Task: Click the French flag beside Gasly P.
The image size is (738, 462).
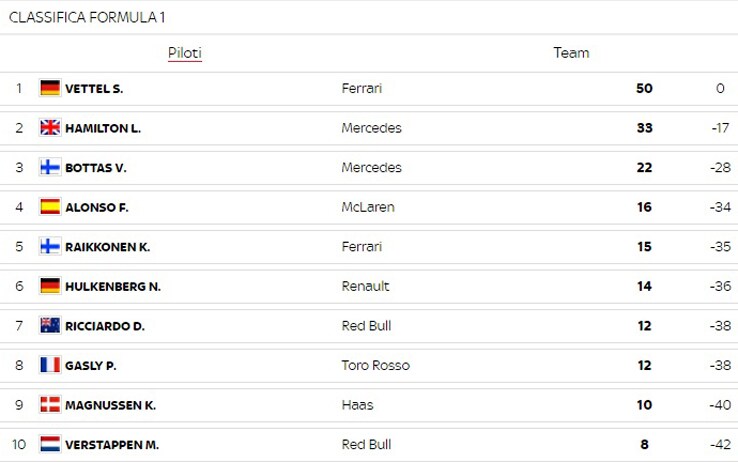Action: (x=50, y=365)
